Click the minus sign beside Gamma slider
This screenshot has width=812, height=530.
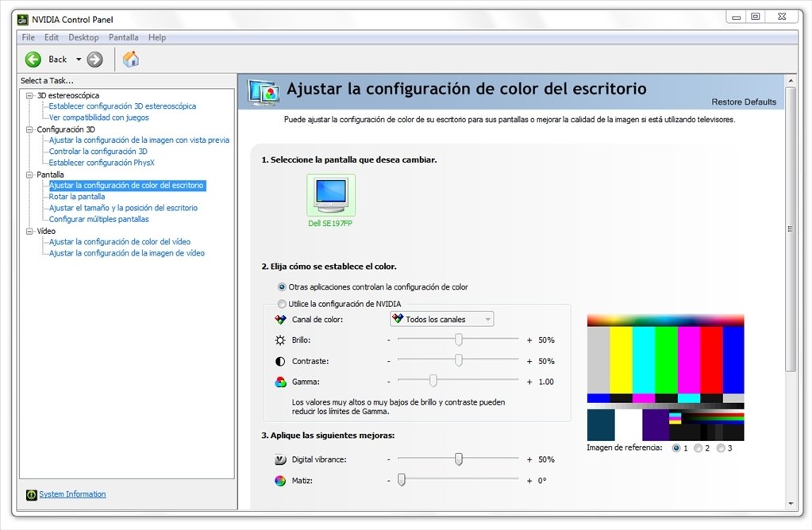pos(388,382)
